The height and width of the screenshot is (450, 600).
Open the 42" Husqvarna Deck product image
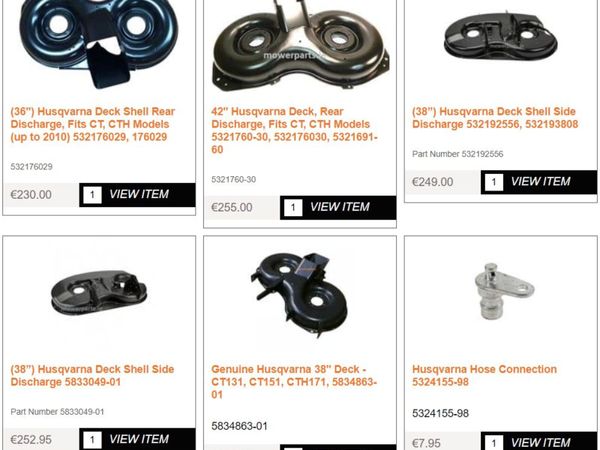click(x=300, y=48)
